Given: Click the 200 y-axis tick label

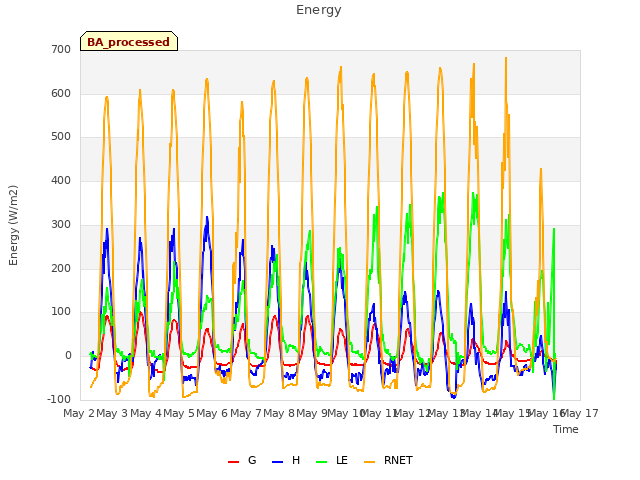Looking at the screenshot, I should tap(61, 268).
